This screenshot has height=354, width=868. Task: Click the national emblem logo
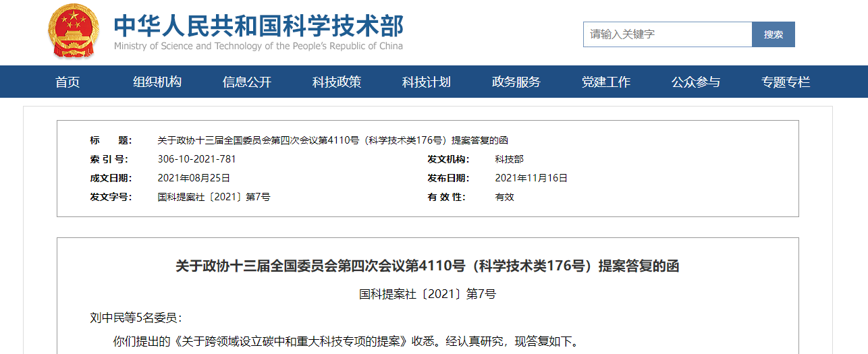73,30
